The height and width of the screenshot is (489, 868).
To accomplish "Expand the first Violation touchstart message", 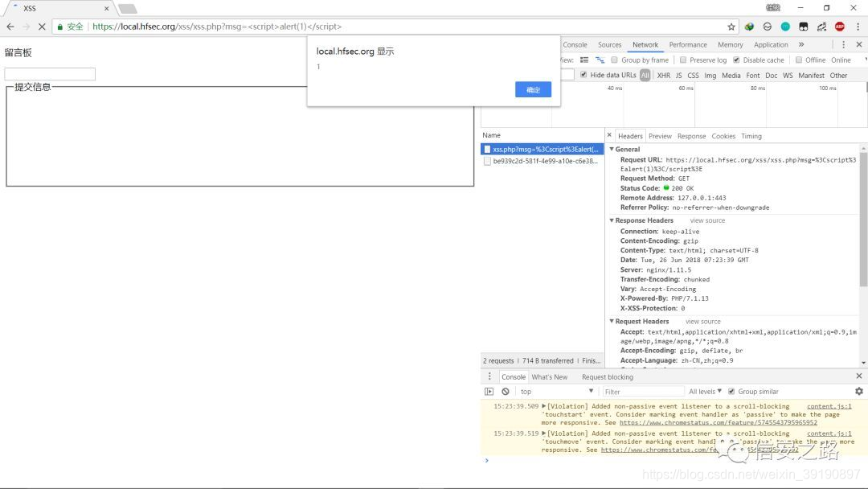I will click(543, 406).
